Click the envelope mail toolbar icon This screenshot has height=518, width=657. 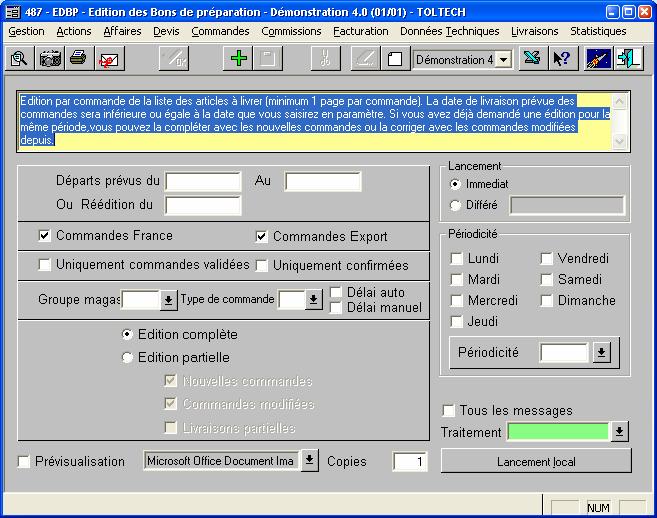click(109, 59)
